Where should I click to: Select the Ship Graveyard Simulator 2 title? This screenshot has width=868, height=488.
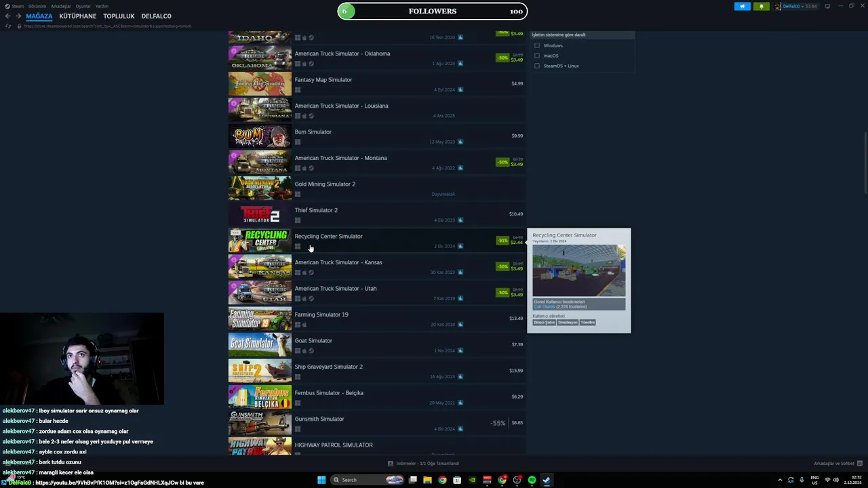pos(328,367)
